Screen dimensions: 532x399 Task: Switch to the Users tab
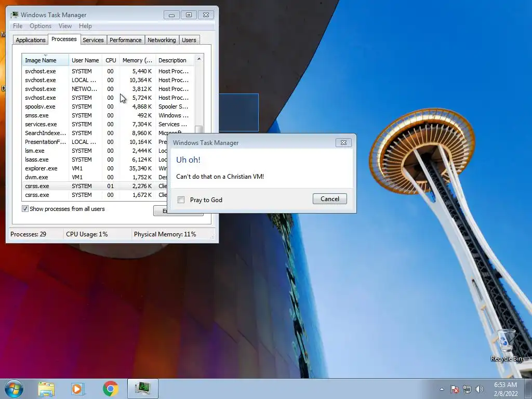click(x=189, y=39)
